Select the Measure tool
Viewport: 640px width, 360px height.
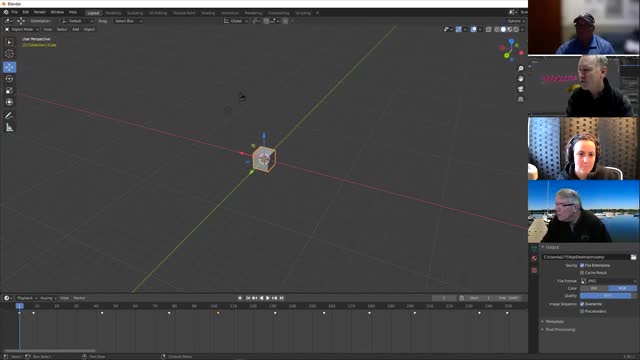tap(9, 128)
